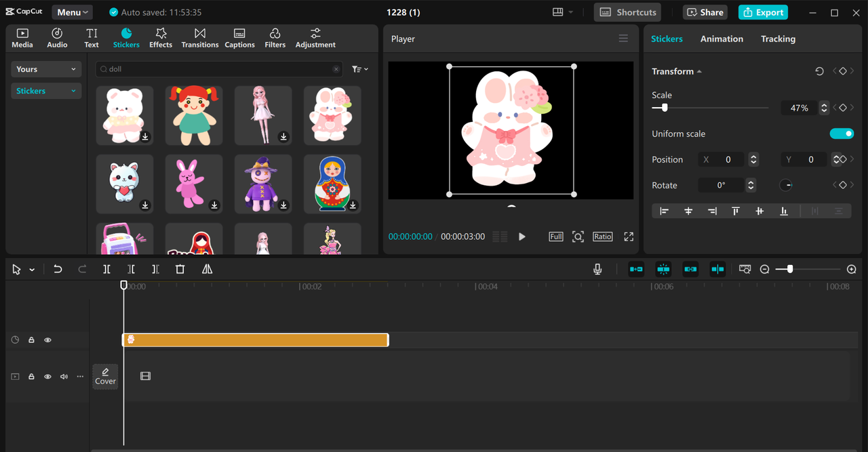Image resolution: width=868 pixels, height=452 pixels.
Task: Open the select tool dropdown
Action: pyautogui.click(x=32, y=270)
